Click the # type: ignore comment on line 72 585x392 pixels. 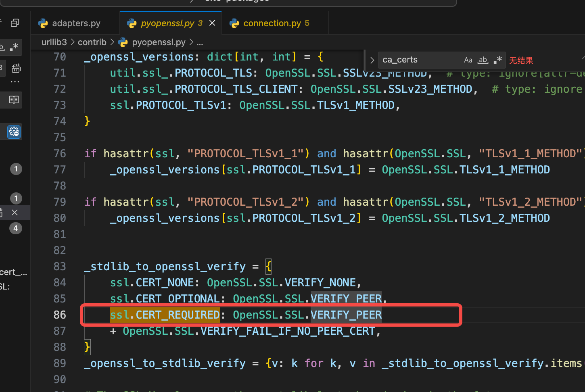click(x=537, y=89)
